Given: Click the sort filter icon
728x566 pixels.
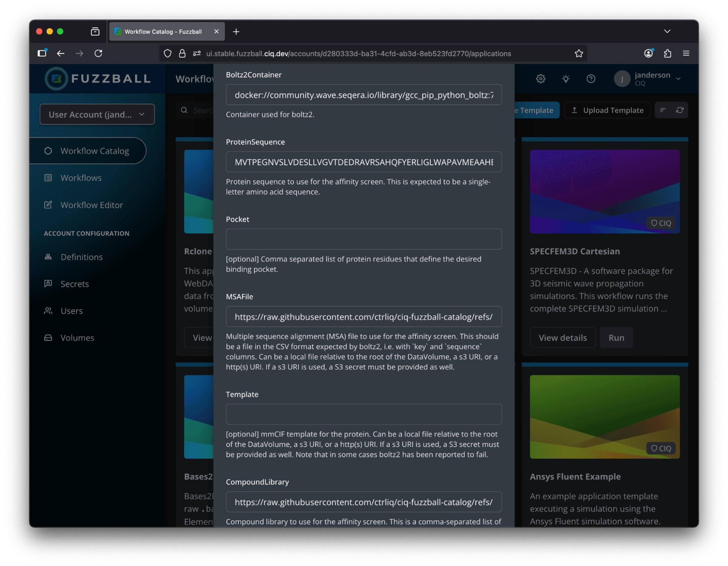Looking at the screenshot, I should click(x=663, y=110).
